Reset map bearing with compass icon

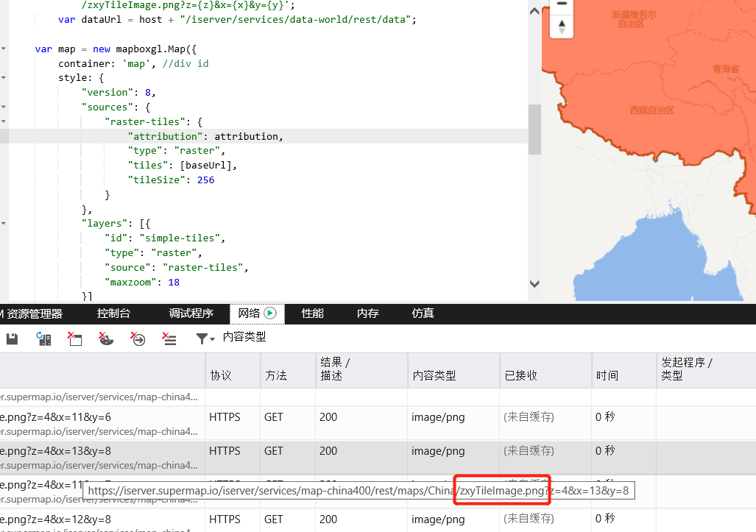click(562, 26)
